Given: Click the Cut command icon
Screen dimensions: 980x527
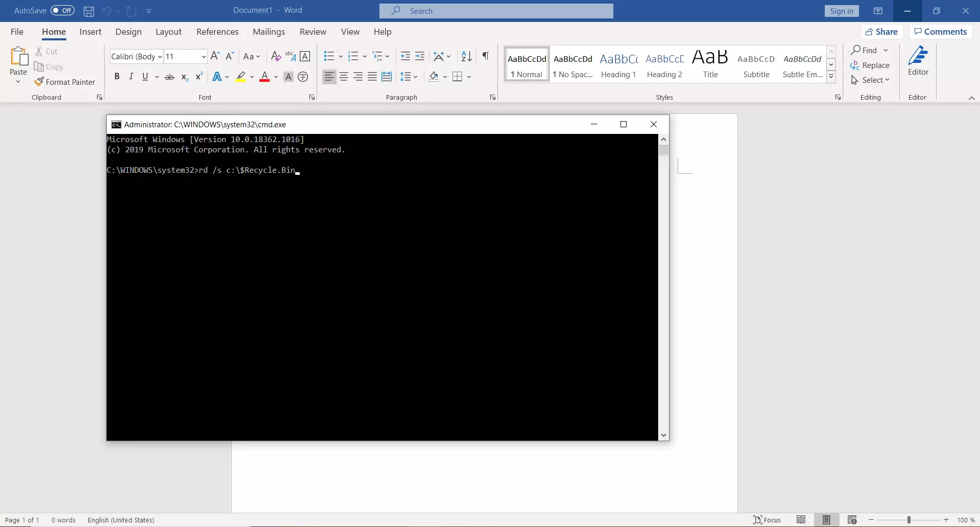Looking at the screenshot, I should (39, 52).
